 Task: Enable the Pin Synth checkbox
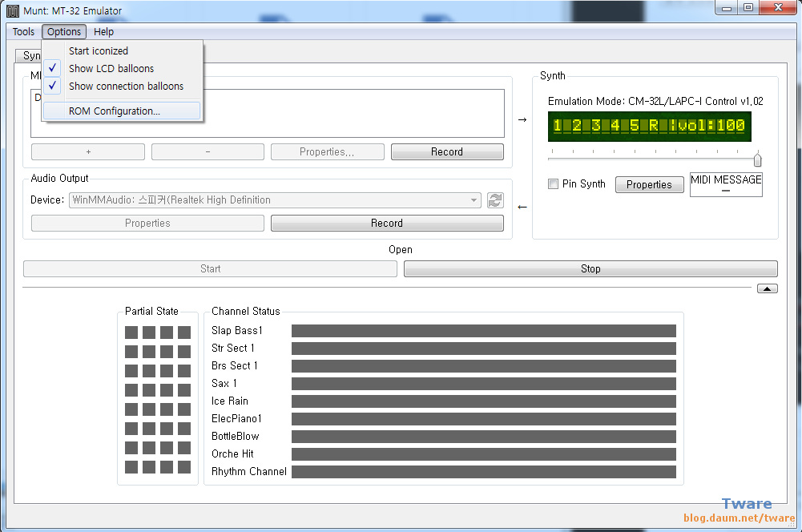pyautogui.click(x=553, y=183)
